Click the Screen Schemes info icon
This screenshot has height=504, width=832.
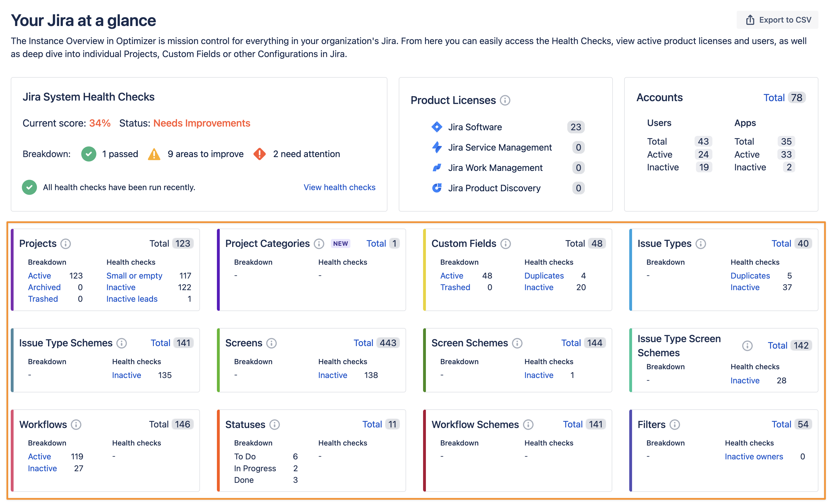(x=517, y=343)
